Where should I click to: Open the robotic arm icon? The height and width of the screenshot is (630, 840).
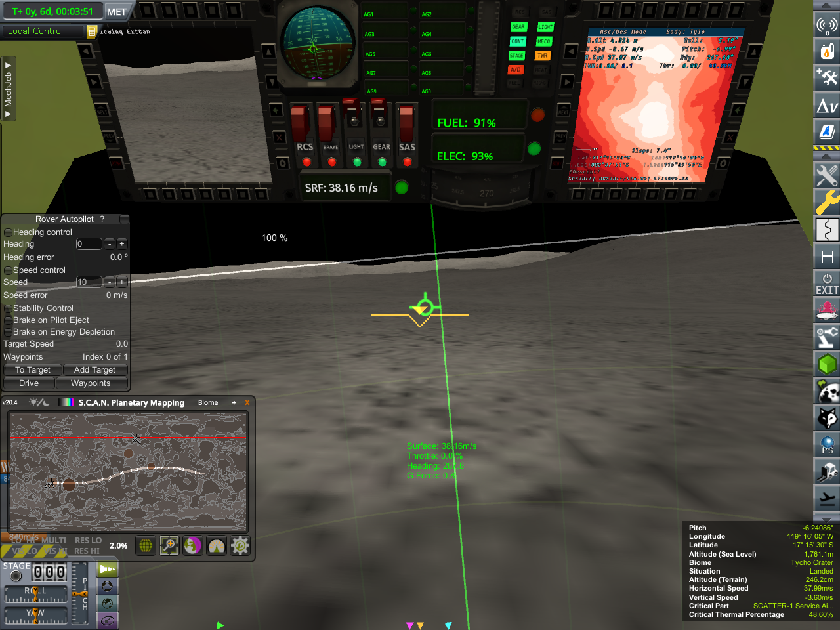[827, 337]
